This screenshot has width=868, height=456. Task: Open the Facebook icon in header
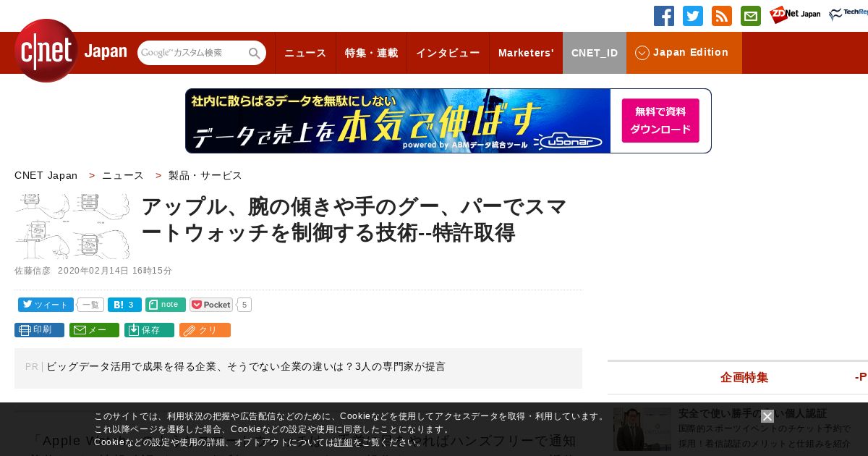click(x=664, y=16)
